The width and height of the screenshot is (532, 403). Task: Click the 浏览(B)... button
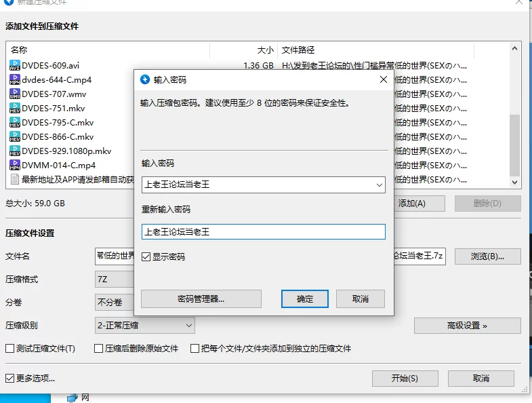tap(487, 256)
